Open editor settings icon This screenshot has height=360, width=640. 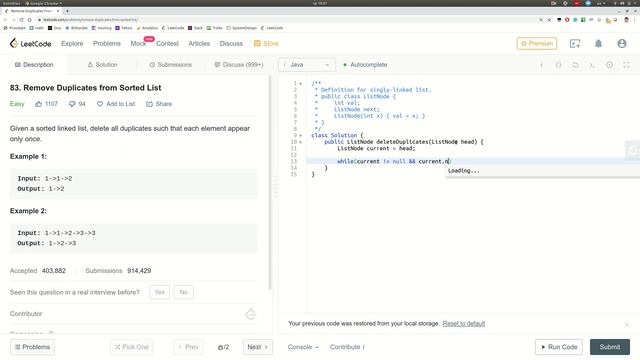coord(609,64)
